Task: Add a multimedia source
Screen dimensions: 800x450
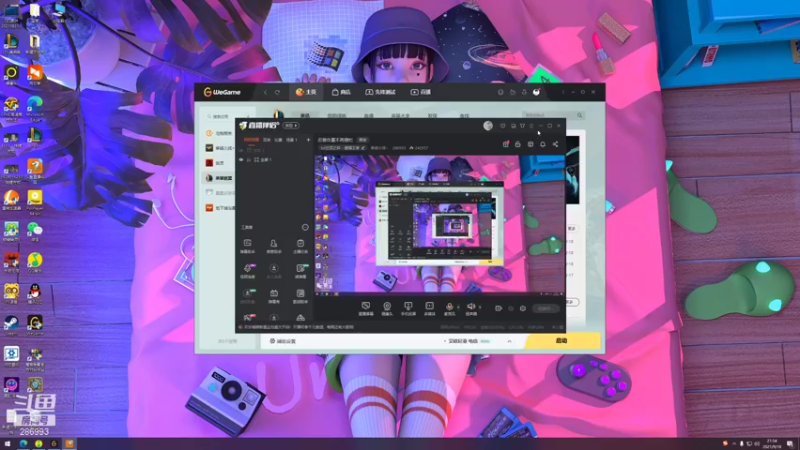Action: pos(430,308)
